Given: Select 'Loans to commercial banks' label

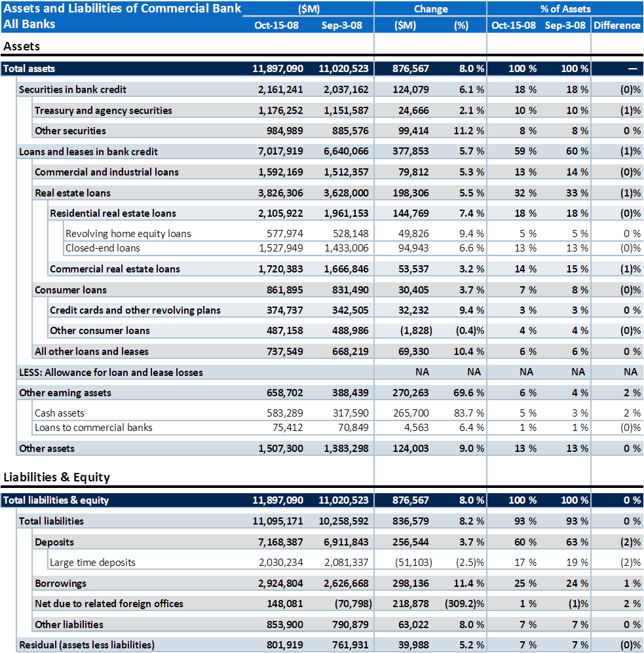Looking at the screenshot, I should coord(94,428).
